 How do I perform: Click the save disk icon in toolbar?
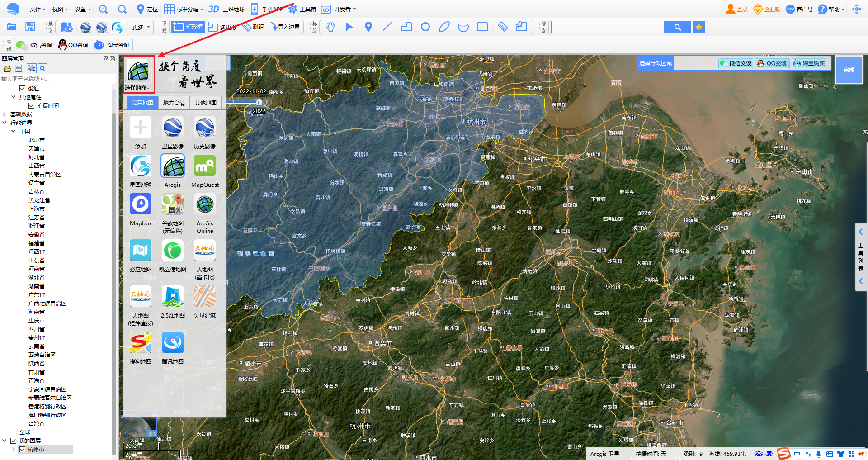pyautogui.click(x=30, y=27)
